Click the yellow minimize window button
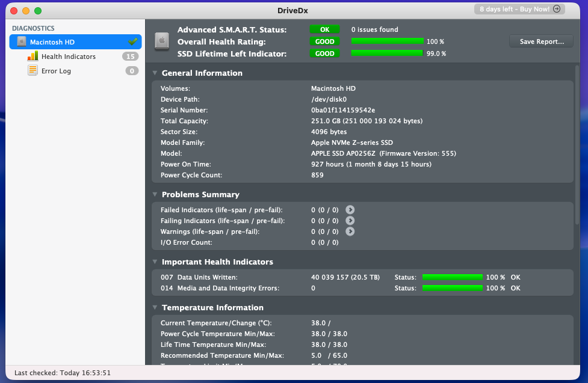588x383 pixels. [x=26, y=11]
